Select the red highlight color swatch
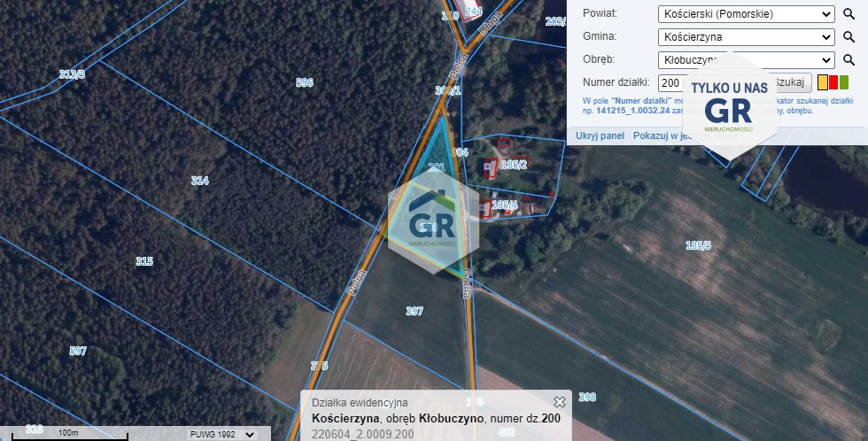The width and height of the screenshot is (868, 441). [833, 82]
